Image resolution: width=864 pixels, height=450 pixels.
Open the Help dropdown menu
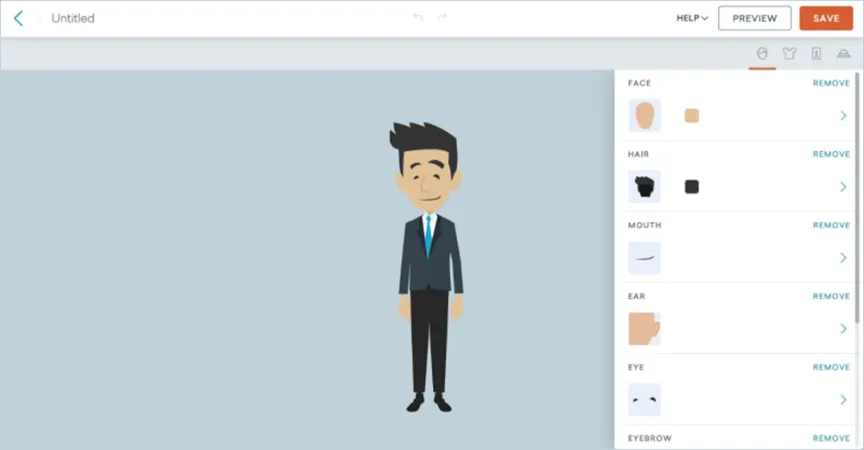[692, 18]
